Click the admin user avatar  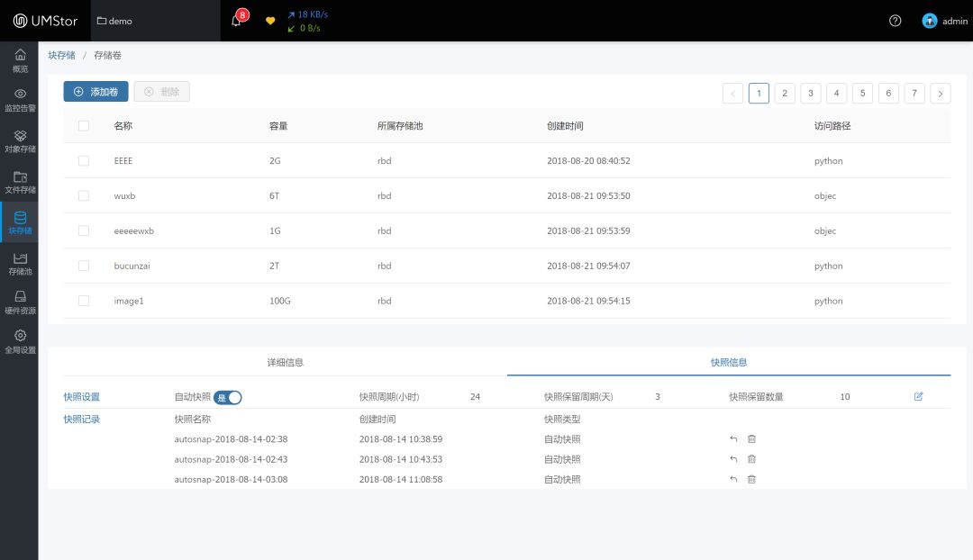929,21
